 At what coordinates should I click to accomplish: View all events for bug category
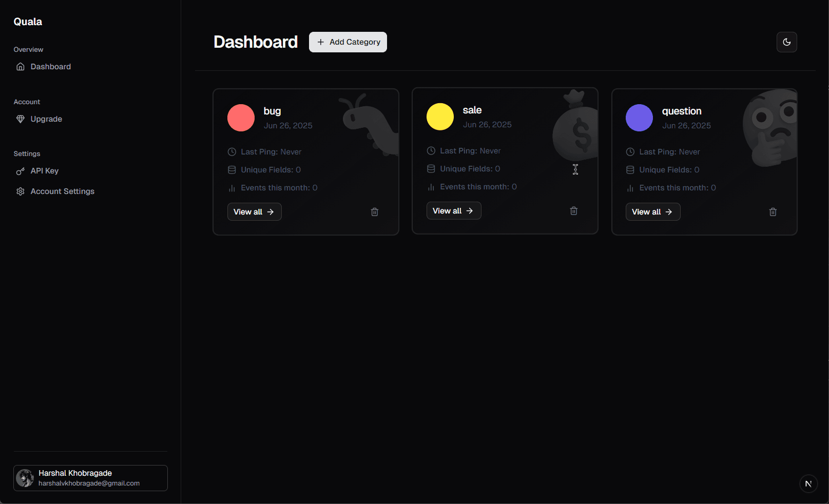pos(255,212)
